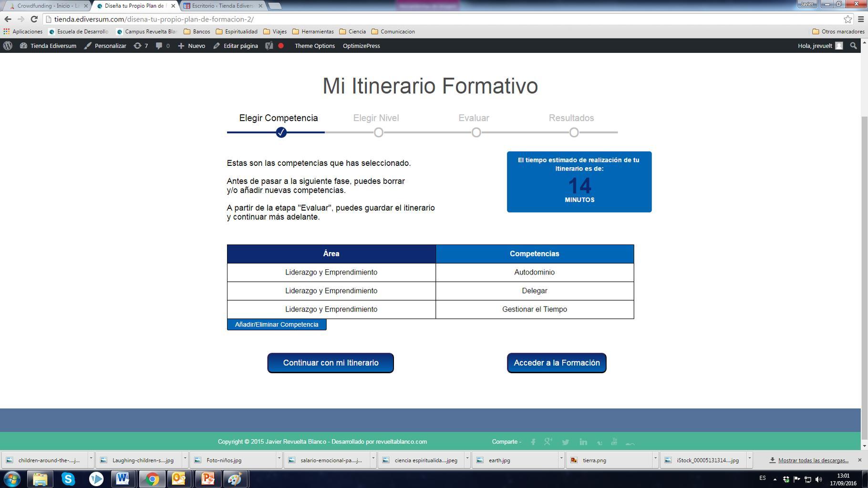Reload the page with the refresh icon
This screenshot has width=868, height=488.
pyautogui.click(x=34, y=19)
